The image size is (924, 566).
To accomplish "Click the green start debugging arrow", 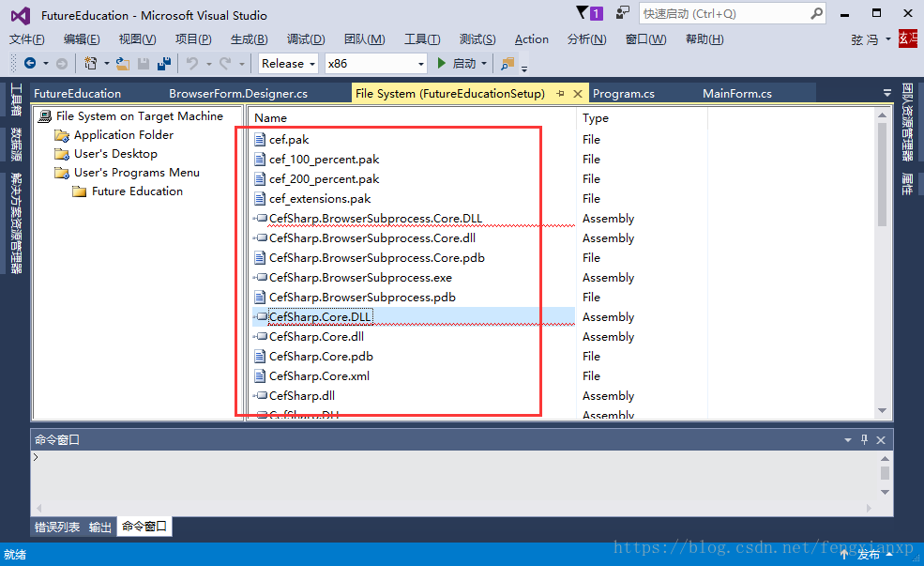I will point(442,63).
